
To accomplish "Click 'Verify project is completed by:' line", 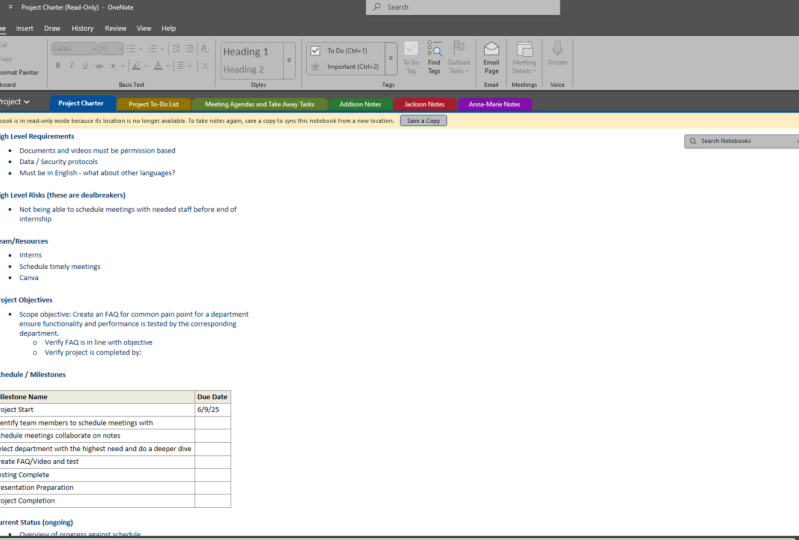I will click(93, 353).
